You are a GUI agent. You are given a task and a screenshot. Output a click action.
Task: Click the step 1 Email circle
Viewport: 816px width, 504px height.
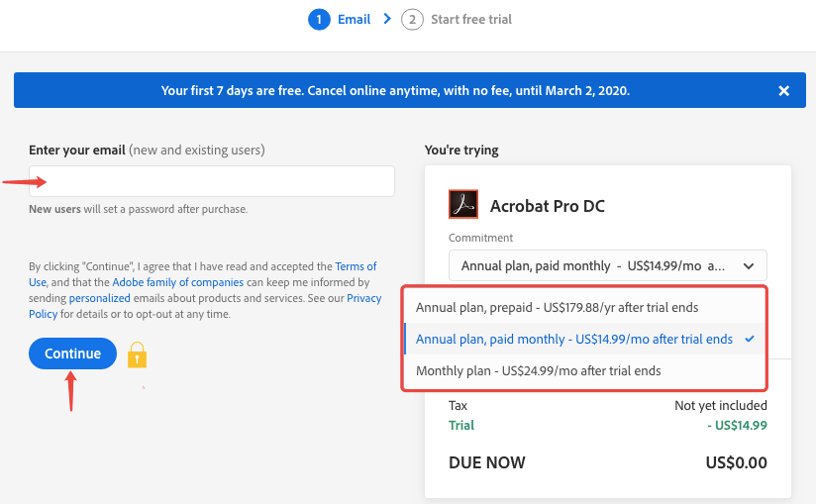pos(319,19)
